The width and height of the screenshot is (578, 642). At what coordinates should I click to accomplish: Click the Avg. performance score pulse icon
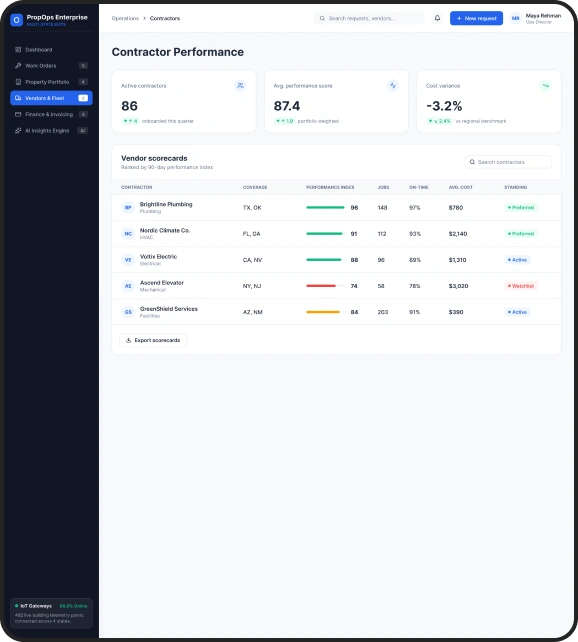pos(393,86)
